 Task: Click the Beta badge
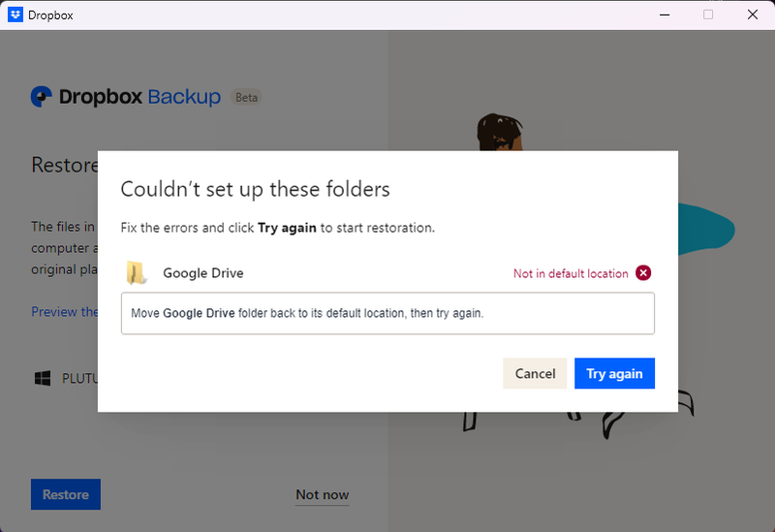[x=247, y=98]
